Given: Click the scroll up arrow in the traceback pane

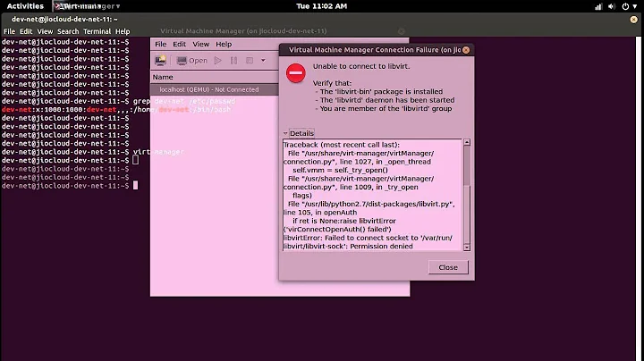Looking at the screenshot, I should (467, 142).
